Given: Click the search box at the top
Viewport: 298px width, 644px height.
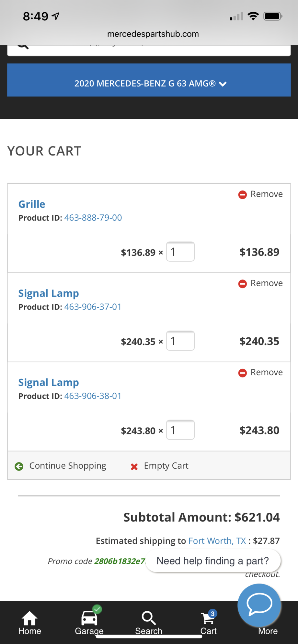Looking at the screenshot, I should pyautogui.click(x=149, y=50).
